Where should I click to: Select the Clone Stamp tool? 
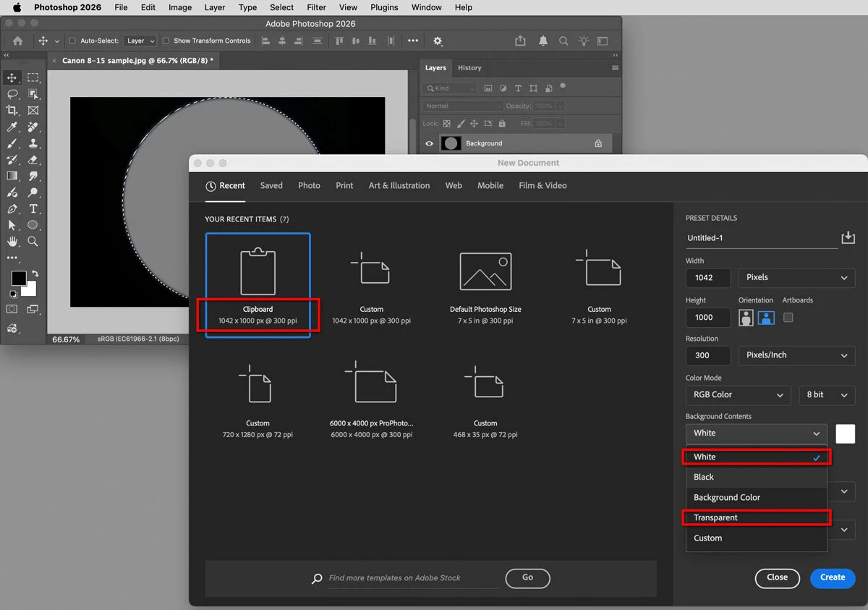[x=33, y=143]
